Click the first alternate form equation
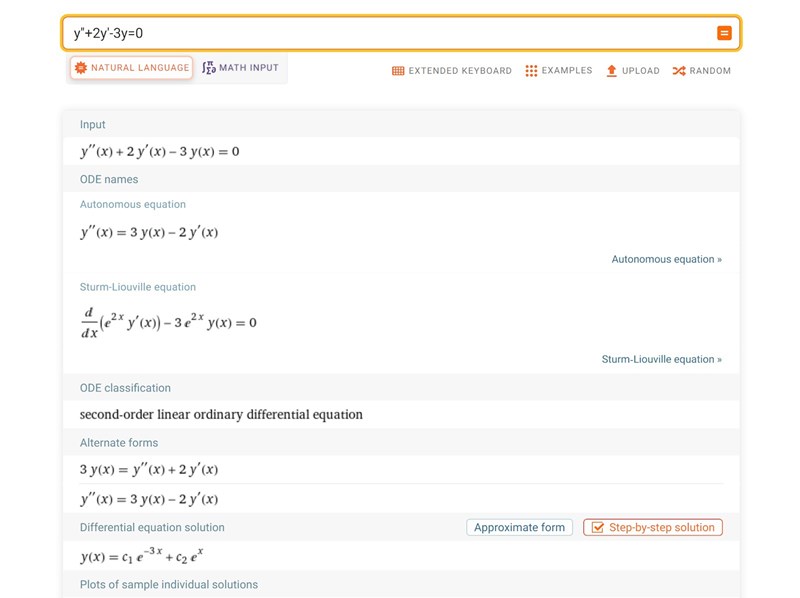This screenshot has width=800, height=598. 149,469
